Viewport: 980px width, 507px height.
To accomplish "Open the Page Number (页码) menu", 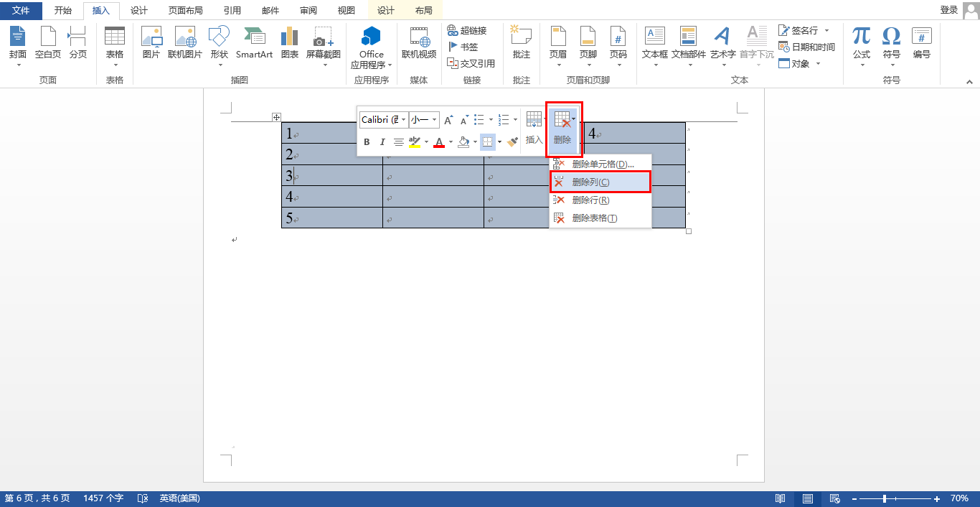I will [618, 45].
